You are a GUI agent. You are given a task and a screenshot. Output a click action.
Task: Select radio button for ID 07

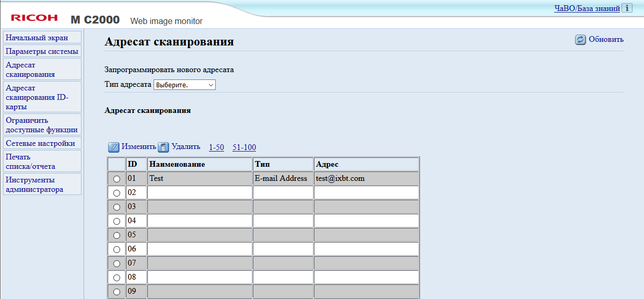pyautogui.click(x=116, y=263)
